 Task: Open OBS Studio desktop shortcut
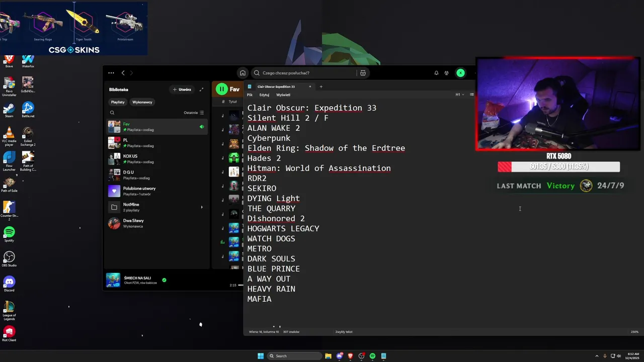click(9, 259)
